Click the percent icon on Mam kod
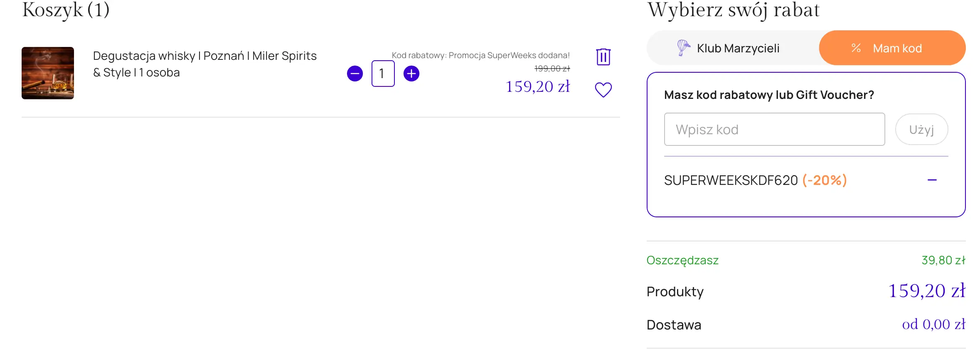The width and height of the screenshot is (980, 359). click(x=856, y=48)
